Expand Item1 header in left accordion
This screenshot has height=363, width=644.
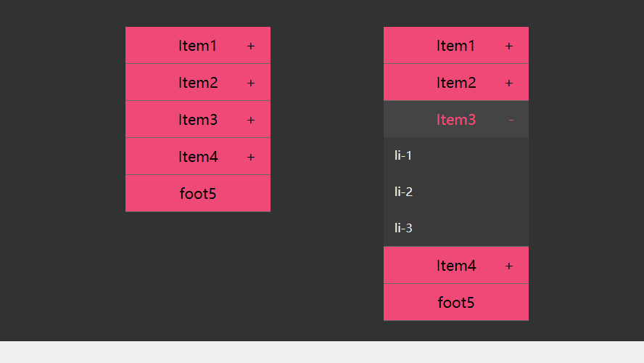197,45
